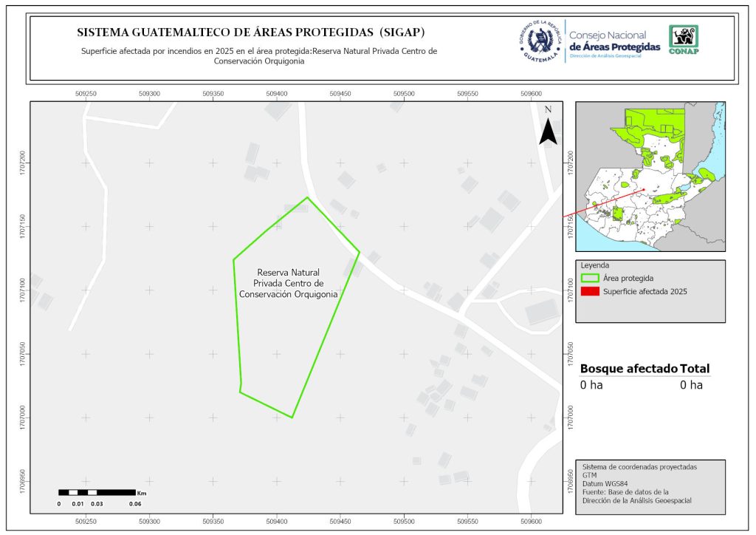Screen dimensions: 756x535
Task: Click the 509400 label on the top axis
Action: tap(277, 94)
